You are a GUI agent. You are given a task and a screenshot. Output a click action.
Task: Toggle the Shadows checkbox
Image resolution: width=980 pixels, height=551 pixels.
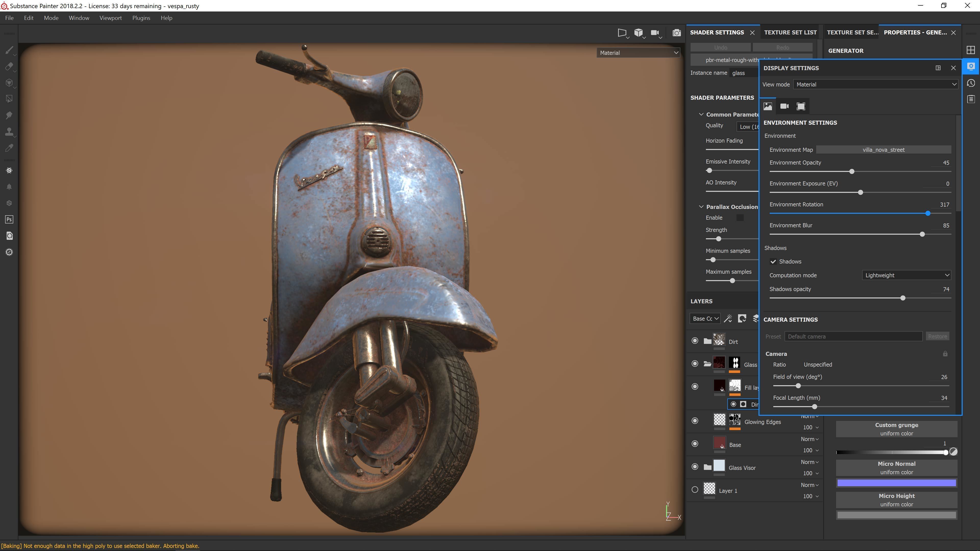click(773, 262)
